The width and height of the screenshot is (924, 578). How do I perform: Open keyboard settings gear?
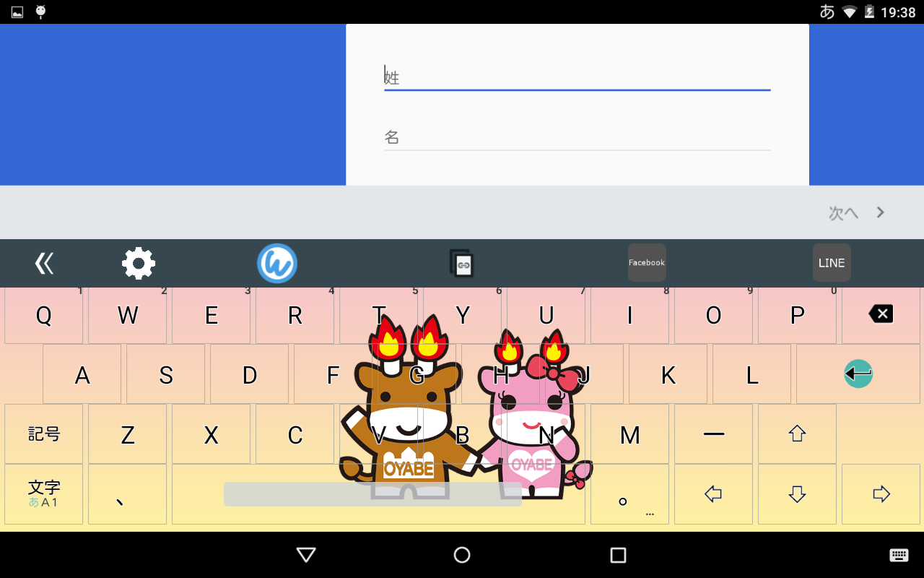point(139,264)
